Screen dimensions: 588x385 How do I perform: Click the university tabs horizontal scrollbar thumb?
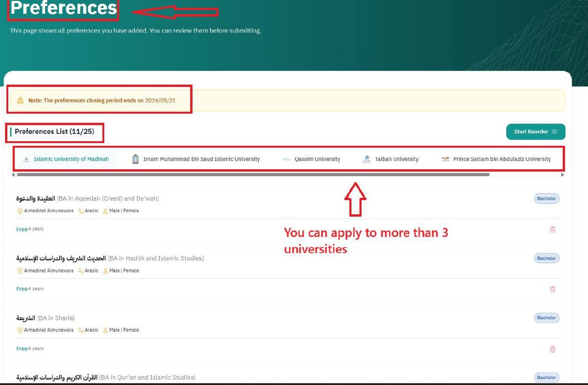pyautogui.click(x=253, y=174)
